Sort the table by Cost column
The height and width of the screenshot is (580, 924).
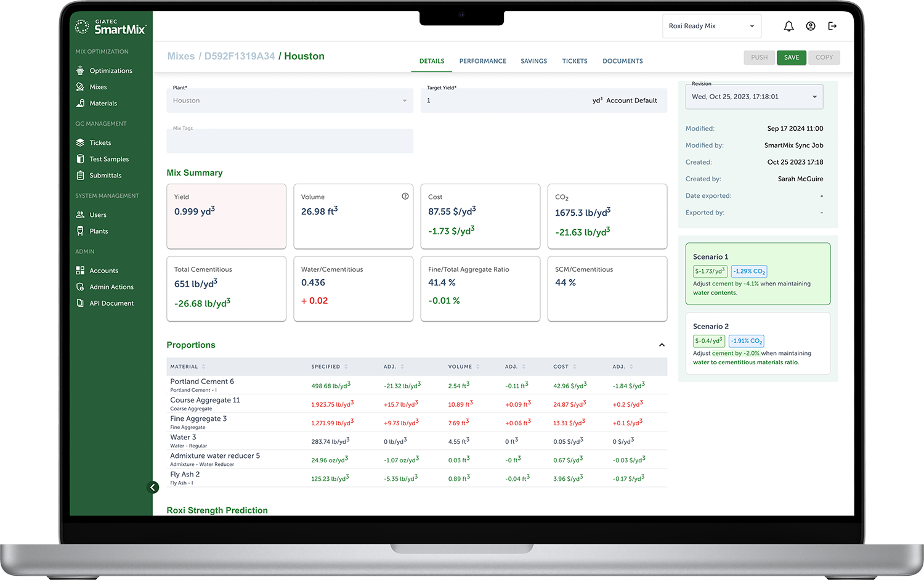tap(565, 367)
